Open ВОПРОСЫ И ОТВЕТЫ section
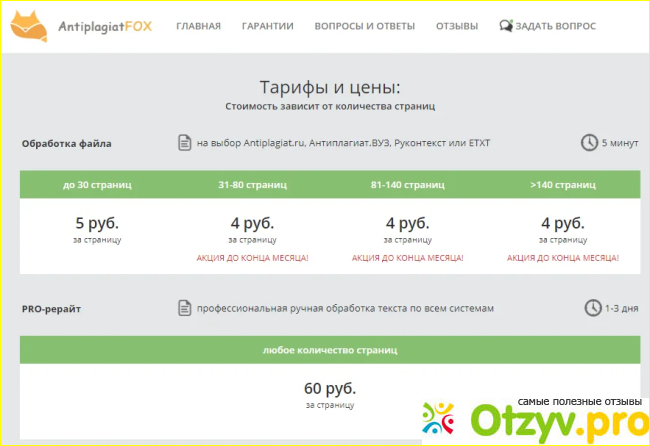 click(364, 26)
